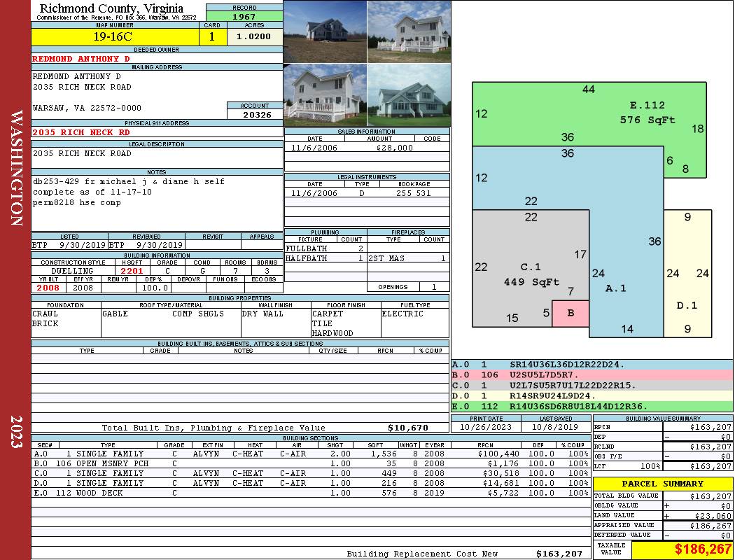Open the bottom-right blue-toned house photo
Viewport: 735px width, 560px height.
point(409,95)
